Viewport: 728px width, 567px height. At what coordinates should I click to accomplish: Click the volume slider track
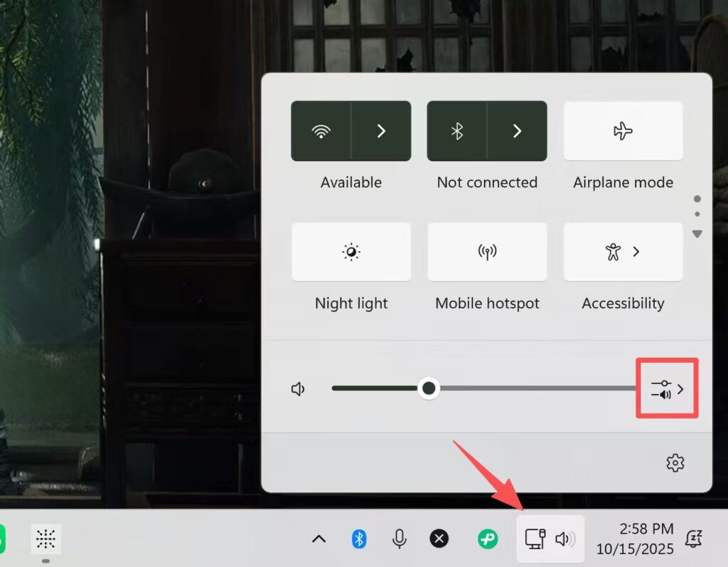click(533, 388)
